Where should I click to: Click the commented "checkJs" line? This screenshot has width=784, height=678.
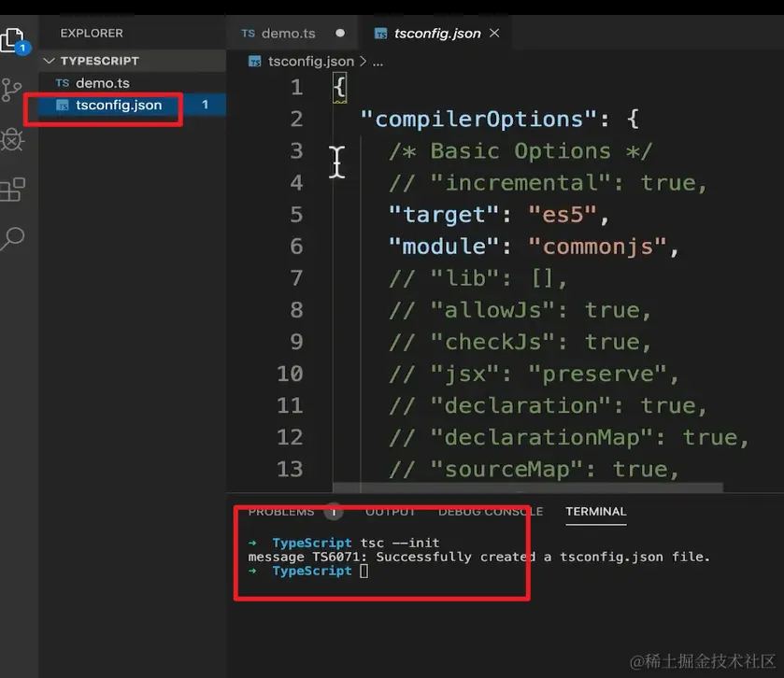tap(520, 342)
